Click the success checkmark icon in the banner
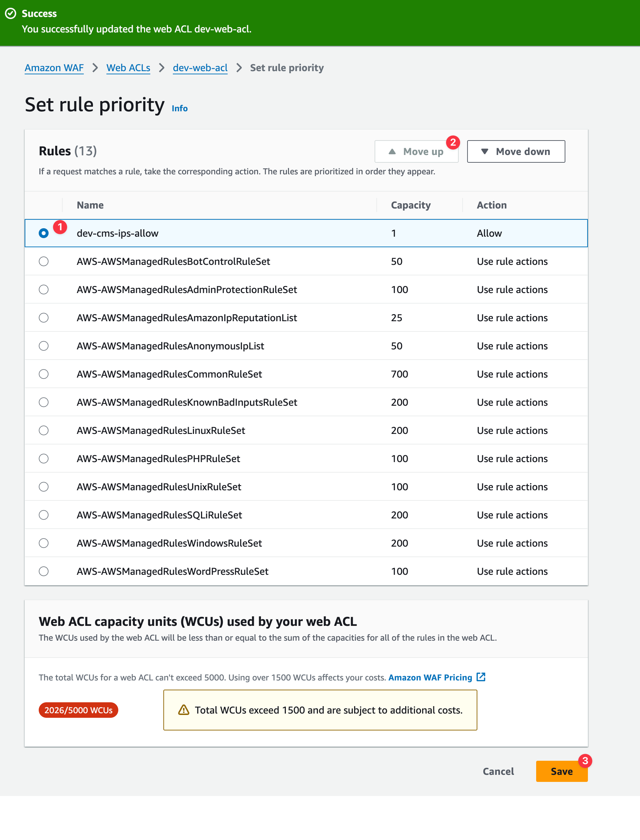The image size is (640, 840). pos(11,13)
